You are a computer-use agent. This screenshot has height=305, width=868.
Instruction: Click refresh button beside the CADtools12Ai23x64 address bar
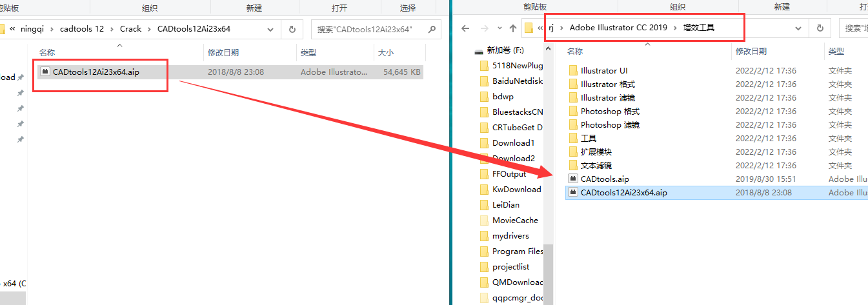[292, 29]
